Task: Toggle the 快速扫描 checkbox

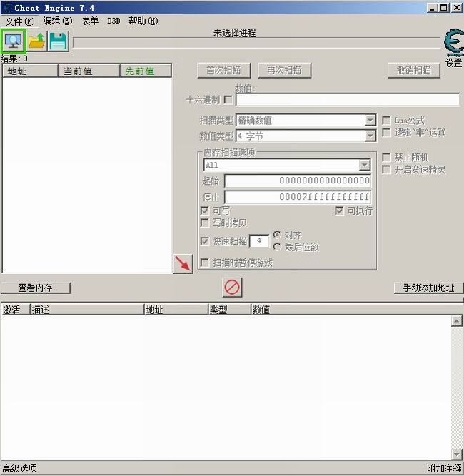Action: pos(205,241)
